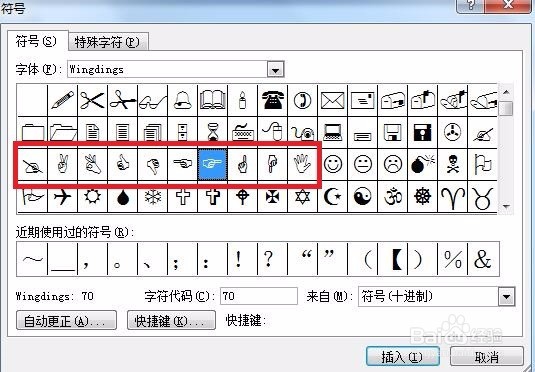
Task: Choose the ship wheel symbol
Action: tap(423, 197)
